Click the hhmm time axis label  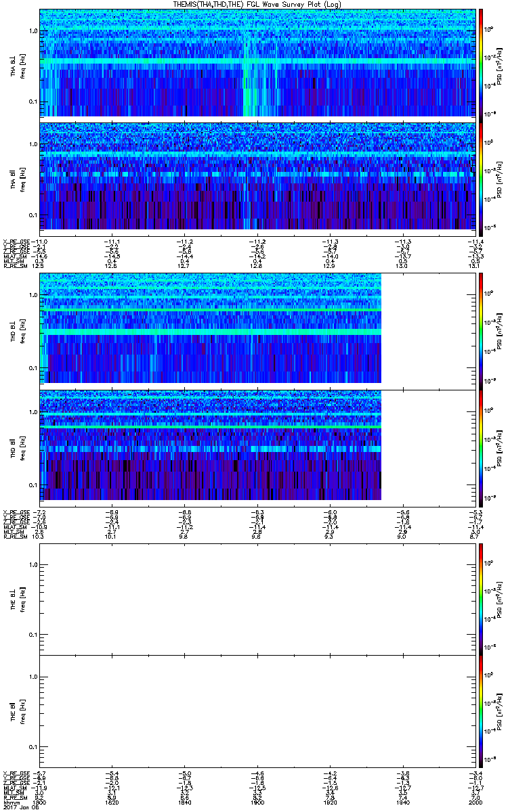coord(11,803)
